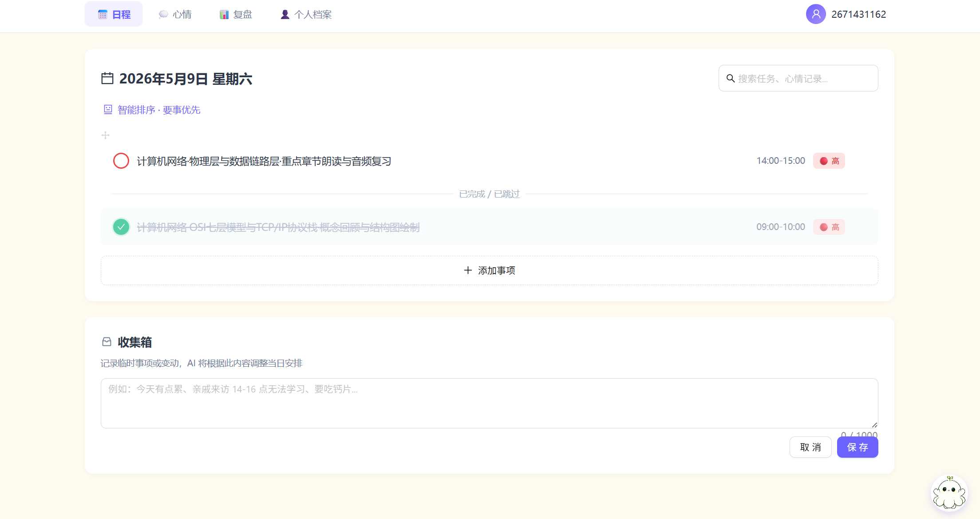Switch to the 个人档案 tab
Screen dimensions: 980x519
coord(306,14)
